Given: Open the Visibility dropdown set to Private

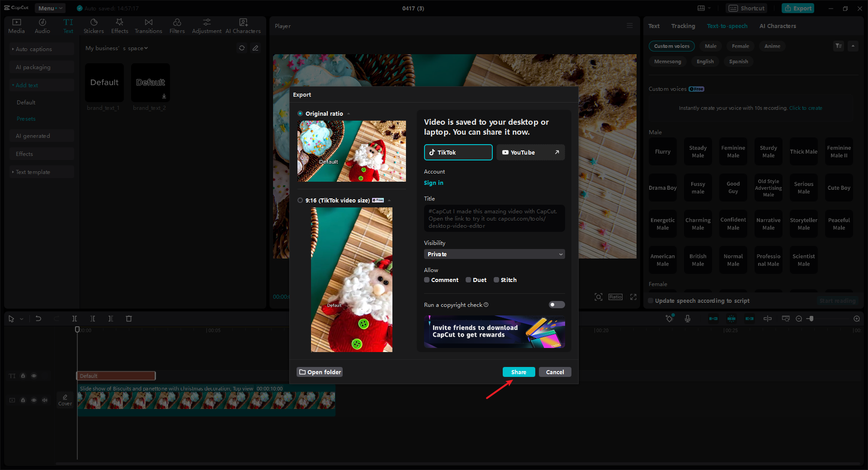Looking at the screenshot, I should click(x=494, y=254).
